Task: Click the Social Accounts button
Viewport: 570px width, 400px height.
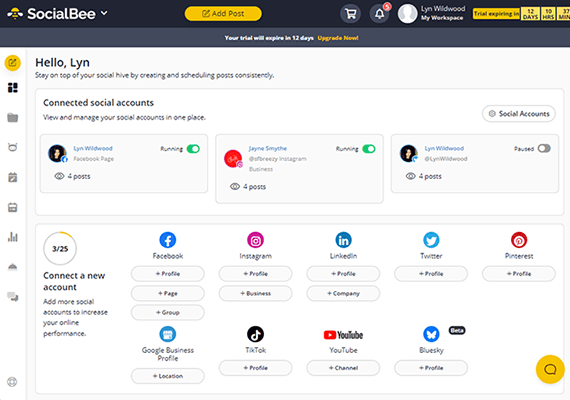Action: pos(519,114)
